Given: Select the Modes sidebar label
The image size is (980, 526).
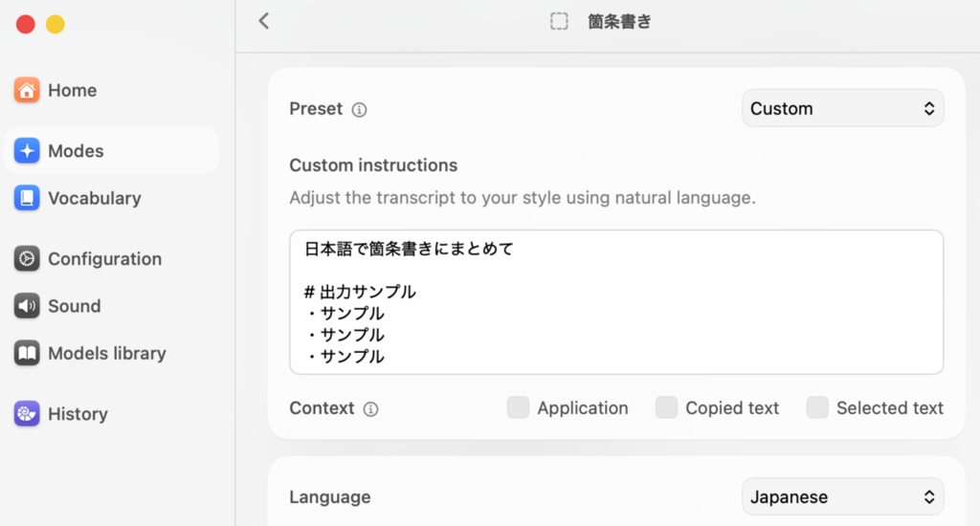Looking at the screenshot, I should 76,151.
